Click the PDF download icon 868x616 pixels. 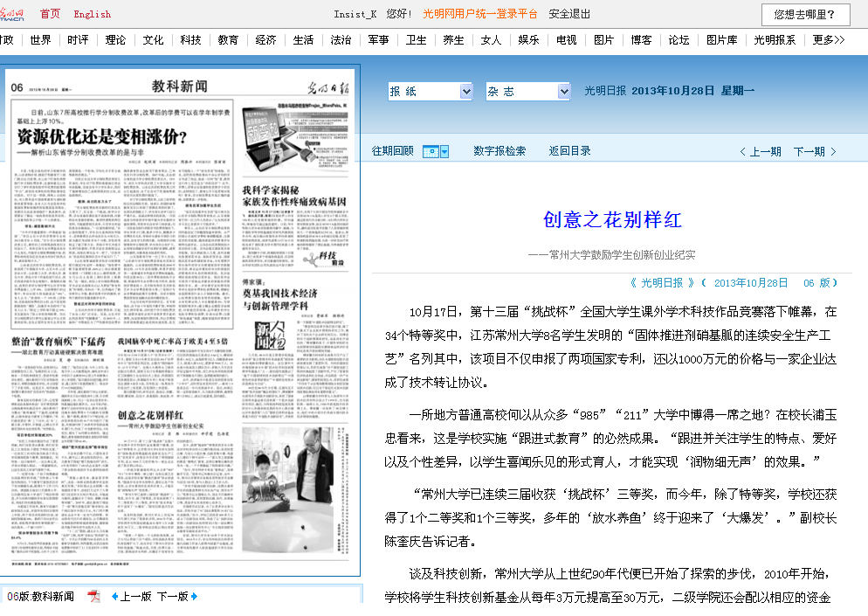pos(93,597)
